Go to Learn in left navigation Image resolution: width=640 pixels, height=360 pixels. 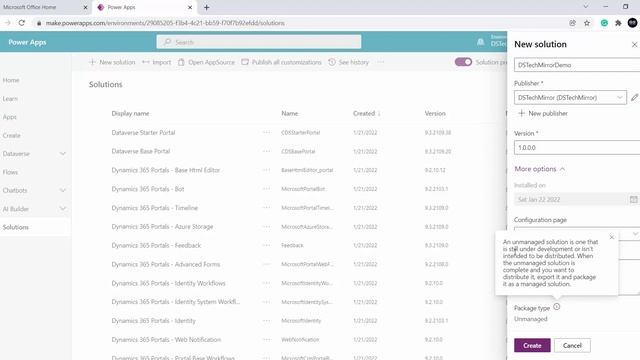(10, 99)
